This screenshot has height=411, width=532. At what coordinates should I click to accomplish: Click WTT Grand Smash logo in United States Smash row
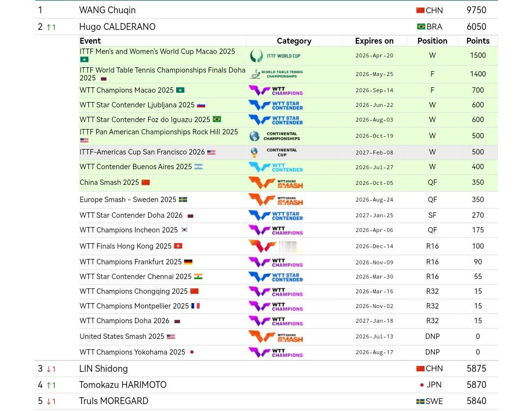point(276,337)
